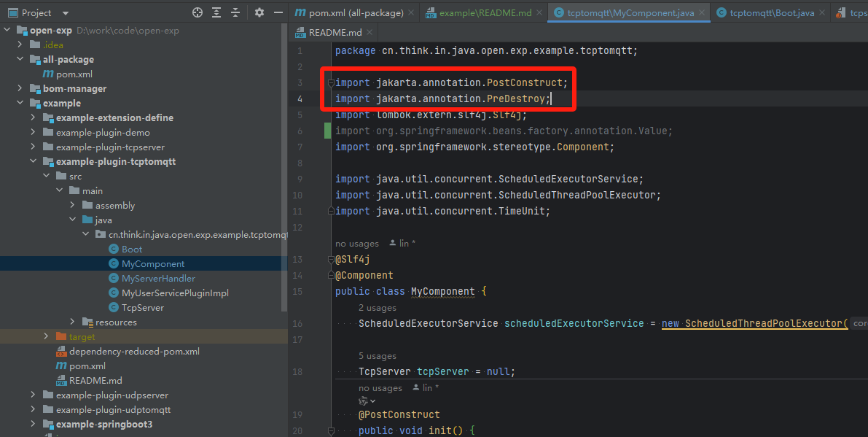868x437 pixels.
Task: Click fold end marker at line 11
Action: (331, 211)
